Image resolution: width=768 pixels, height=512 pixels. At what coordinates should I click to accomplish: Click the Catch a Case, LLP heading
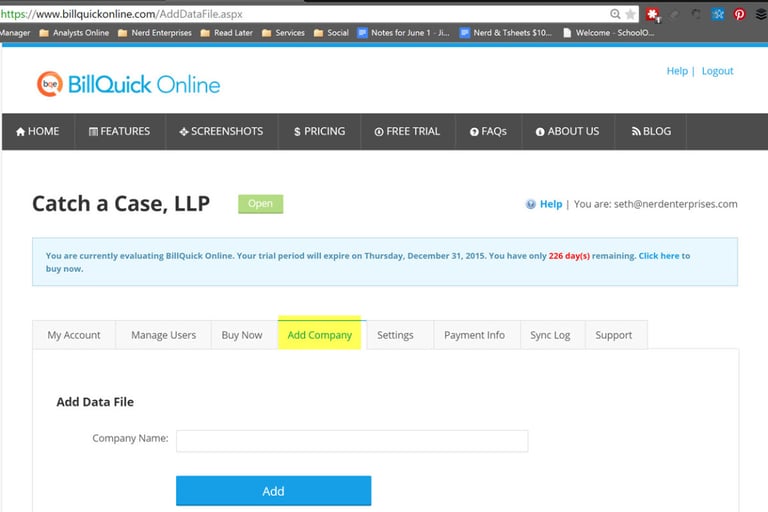(121, 204)
